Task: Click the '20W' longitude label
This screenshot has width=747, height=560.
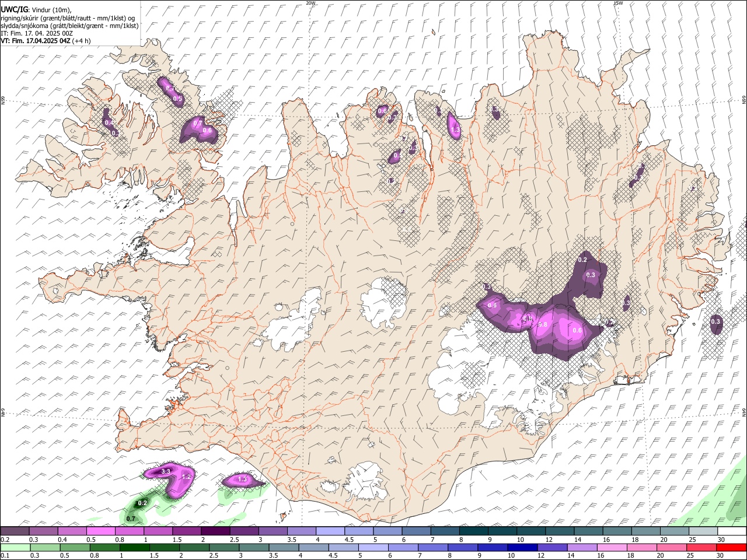Action: tap(310, 3)
